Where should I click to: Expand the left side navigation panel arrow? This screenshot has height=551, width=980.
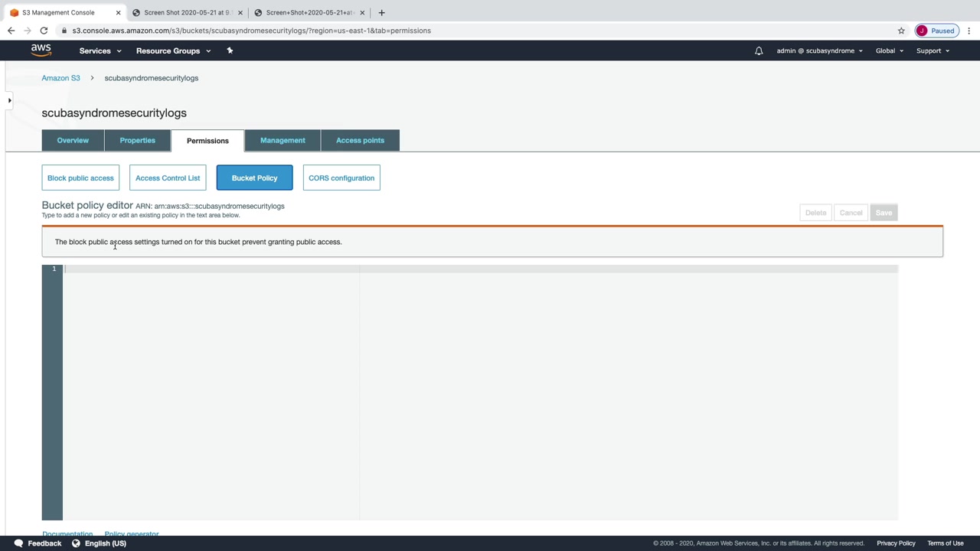click(x=9, y=100)
